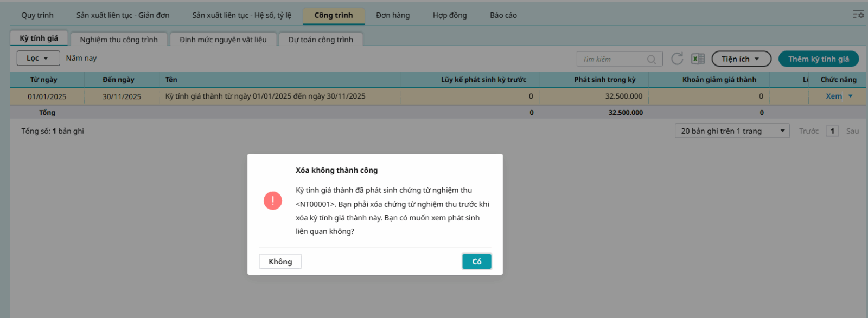Click the search magnifier icon
The image size is (868, 318).
click(x=652, y=59)
